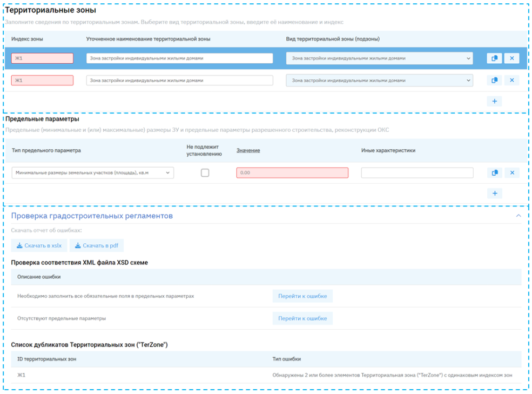Open zone type dropdown in second row

pyautogui.click(x=379, y=81)
